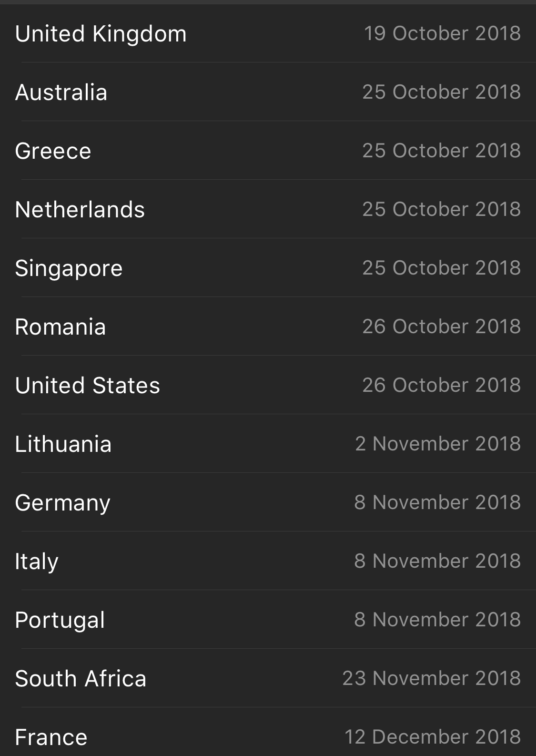This screenshot has height=756, width=536.
Task: Tap the 12 December 2018 date
Action: [432, 737]
